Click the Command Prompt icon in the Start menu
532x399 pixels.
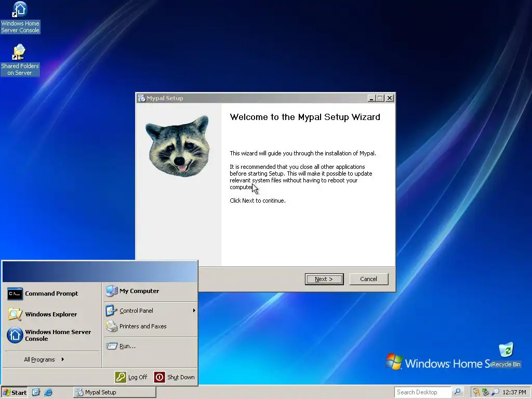[x=15, y=294]
